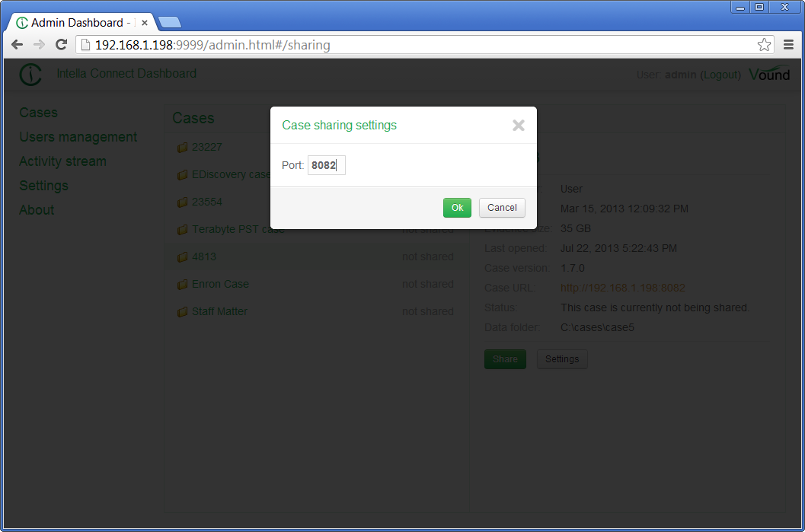Click inside the Port input field
Image resolution: width=805 pixels, height=532 pixels.
pos(326,164)
